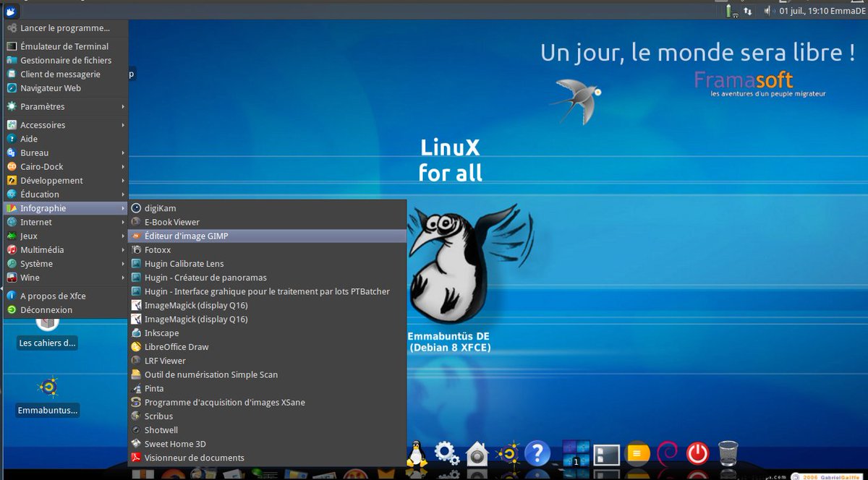868x480 pixels.
Task: Expand the Cairo-Dock submenu
Action: tap(66, 166)
